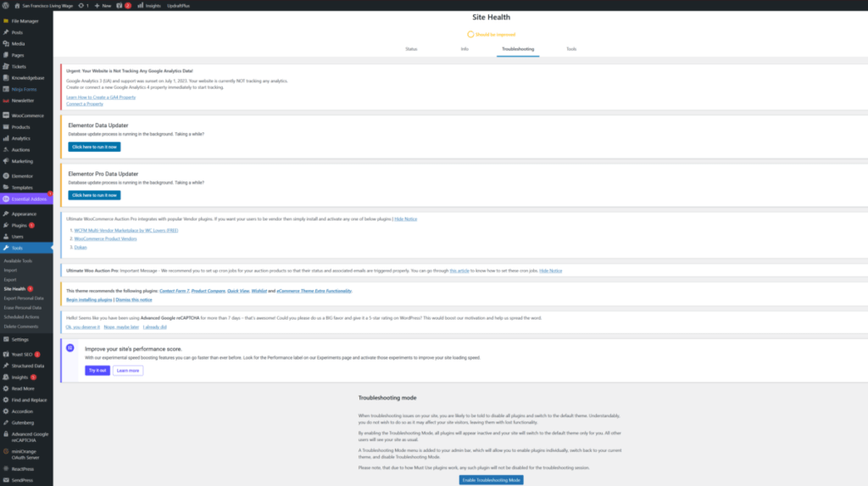Viewport: 868px width, 486px height.
Task: Click Begin installing plugins link
Action: pyautogui.click(x=89, y=299)
